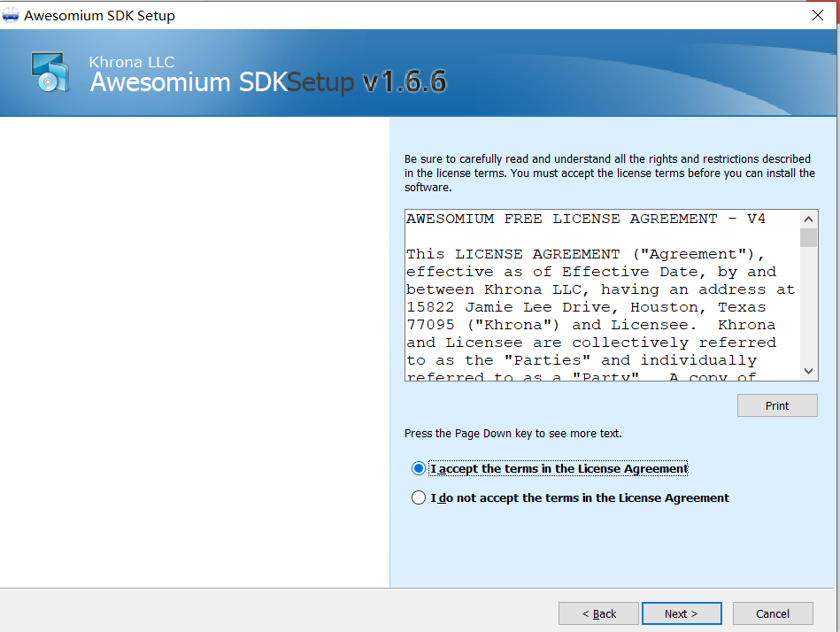This screenshot has width=840, height=632.
Task: Close the setup window with the X
Action: click(818, 15)
